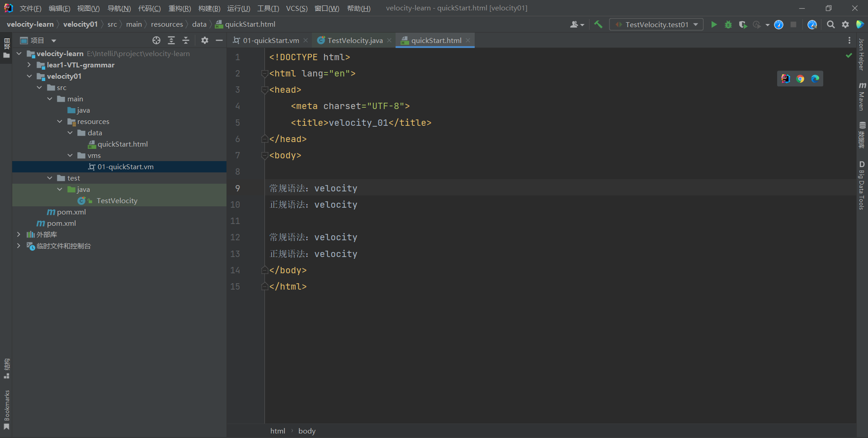This screenshot has height=438, width=868.
Task: Close the 01-quickStart.vm tab
Action: tap(306, 40)
